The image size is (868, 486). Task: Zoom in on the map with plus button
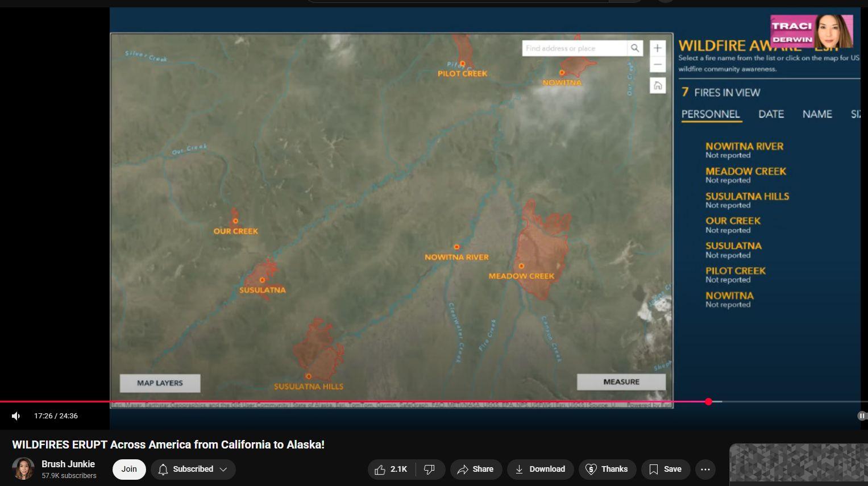(658, 48)
